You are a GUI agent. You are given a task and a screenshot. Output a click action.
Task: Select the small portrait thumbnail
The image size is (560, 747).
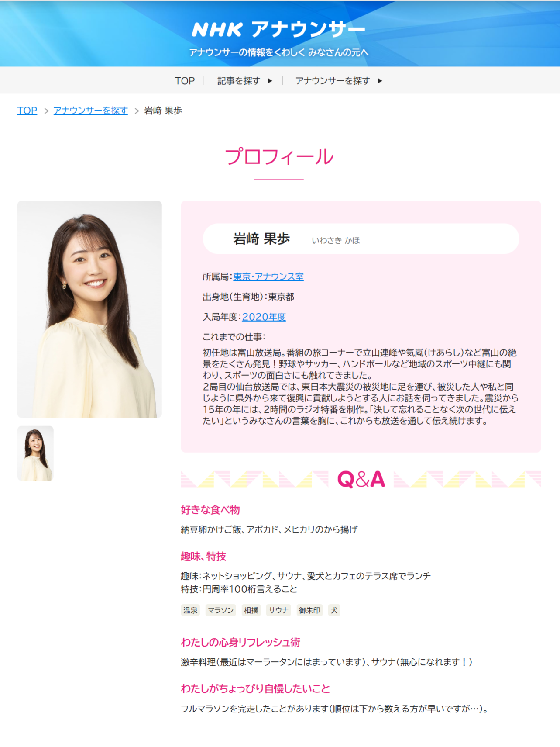coord(35,453)
